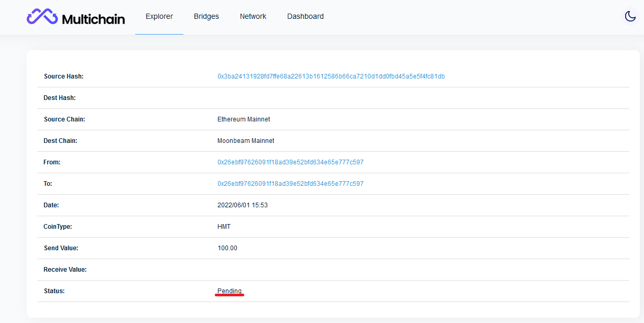This screenshot has width=644, height=323.
Task: Go to the Dashboard page
Action: (x=305, y=16)
